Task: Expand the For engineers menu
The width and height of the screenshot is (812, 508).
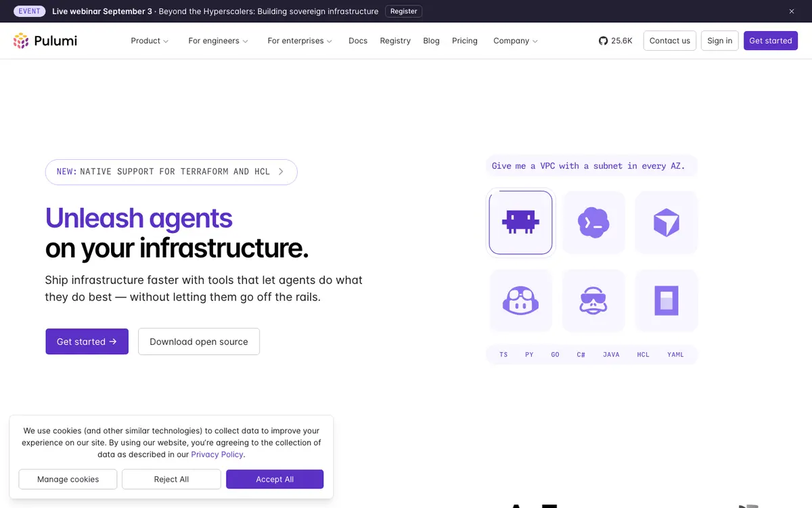Action: pos(218,41)
